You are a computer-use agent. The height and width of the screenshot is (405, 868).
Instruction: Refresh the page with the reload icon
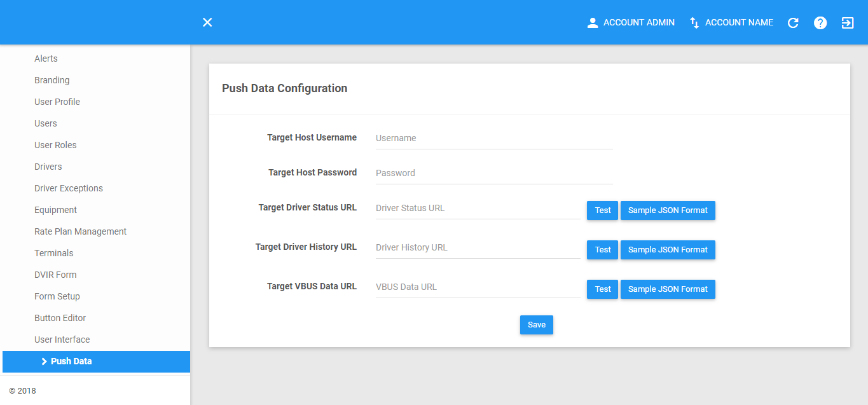pyautogui.click(x=793, y=23)
